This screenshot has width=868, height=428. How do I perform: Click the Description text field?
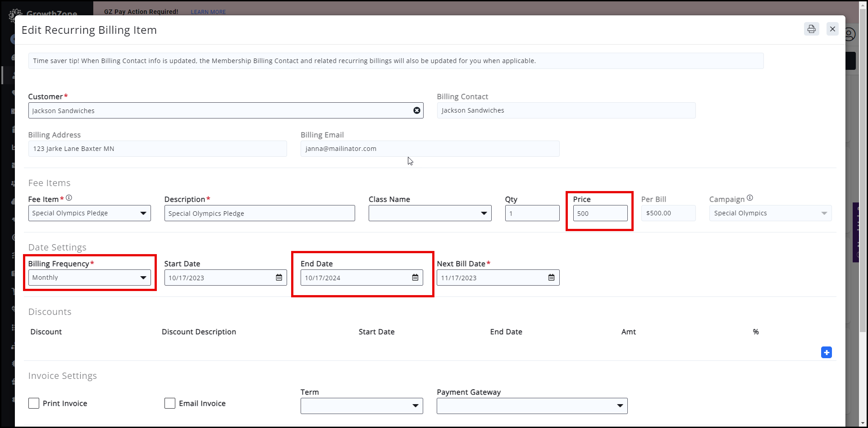[x=260, y=213]
